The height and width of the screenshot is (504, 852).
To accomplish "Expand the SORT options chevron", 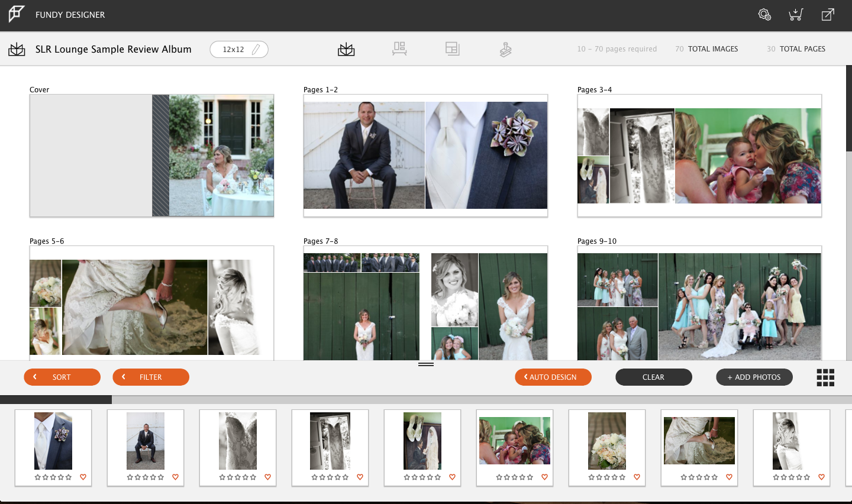I will click(35, 377).
